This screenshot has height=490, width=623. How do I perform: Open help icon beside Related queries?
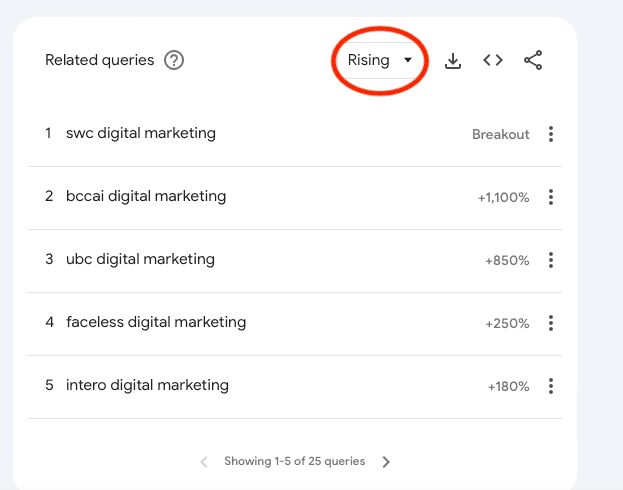[x=174, y=60]
